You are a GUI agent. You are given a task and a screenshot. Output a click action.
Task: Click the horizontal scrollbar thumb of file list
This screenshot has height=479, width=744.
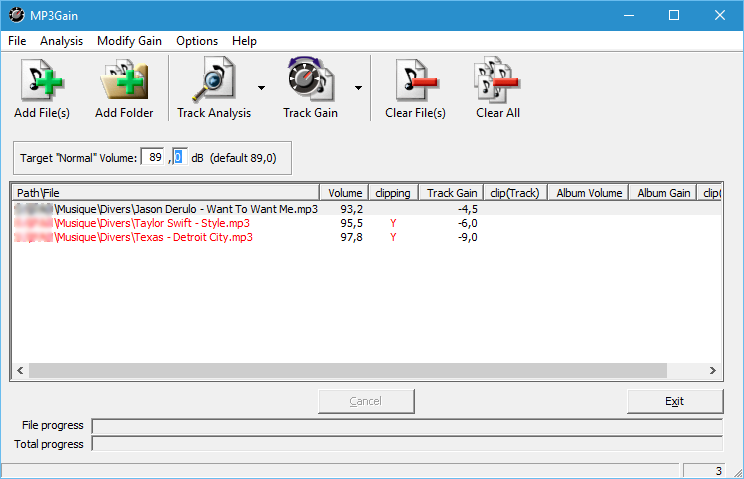coord(348,370)
